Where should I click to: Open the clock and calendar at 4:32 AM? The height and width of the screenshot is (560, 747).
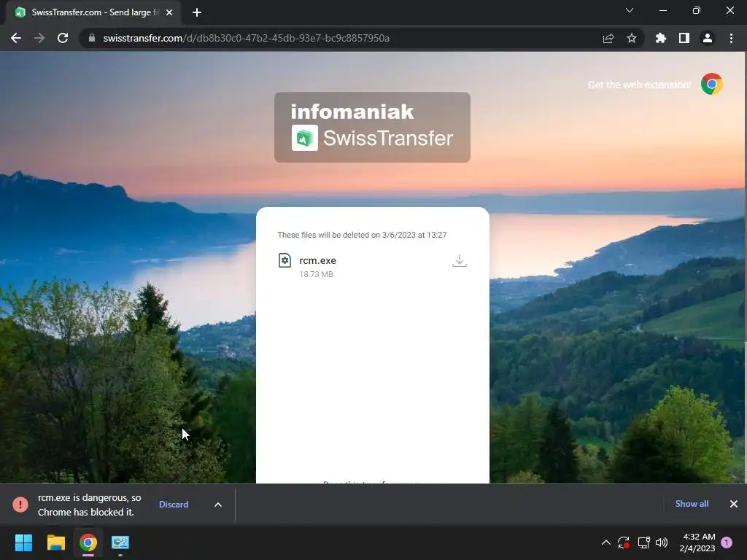pos(697,542)
